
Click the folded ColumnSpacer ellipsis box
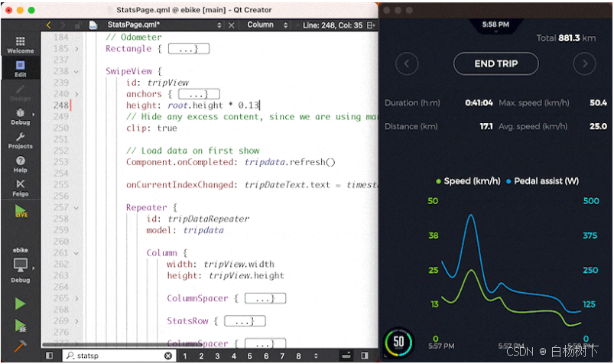pos(265,298)
